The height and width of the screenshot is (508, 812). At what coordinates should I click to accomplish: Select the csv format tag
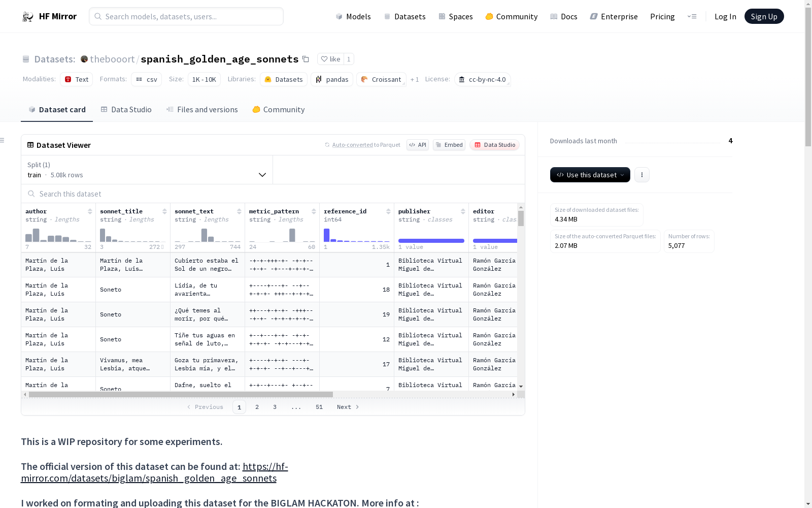click(146, 79)
